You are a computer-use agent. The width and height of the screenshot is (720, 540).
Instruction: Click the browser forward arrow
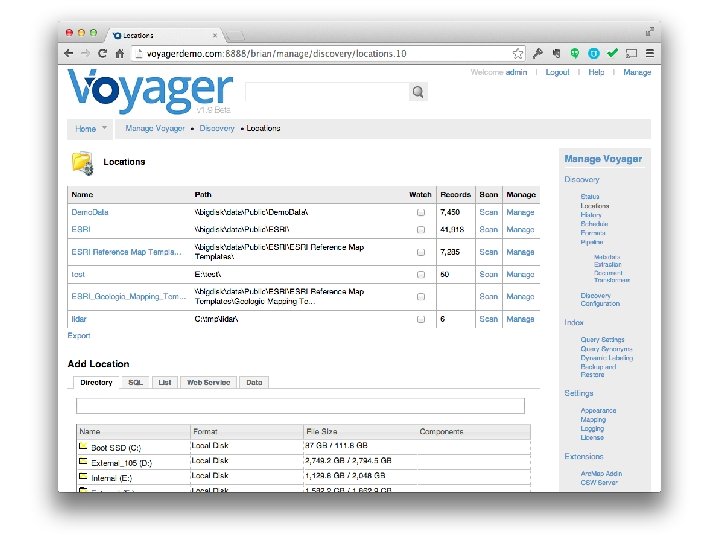(x=85, y=53)
